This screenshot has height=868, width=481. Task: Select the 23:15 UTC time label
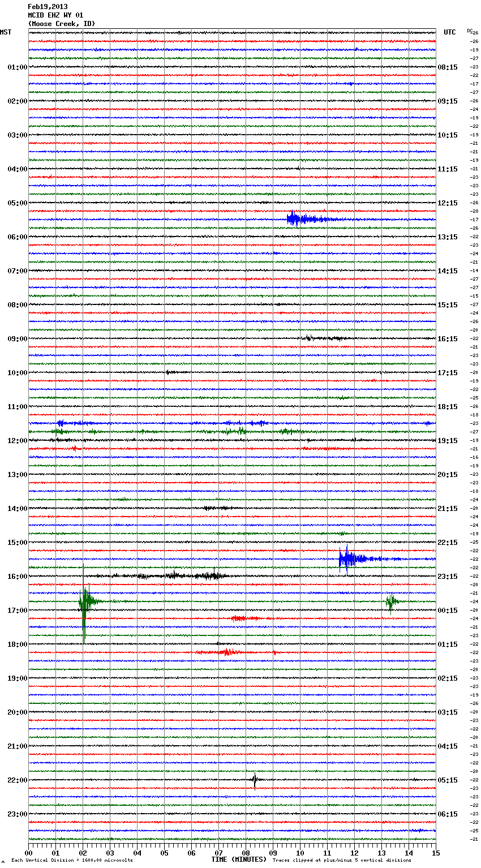coord(447,577)
